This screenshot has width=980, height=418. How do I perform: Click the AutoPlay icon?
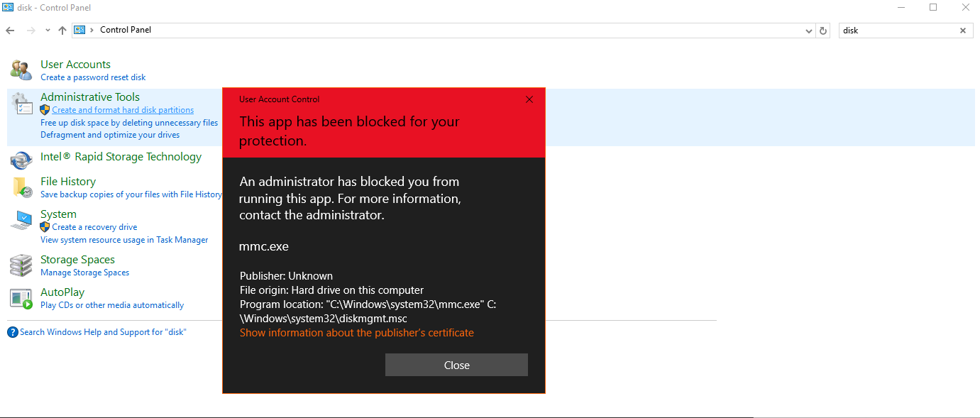[21, 298]
